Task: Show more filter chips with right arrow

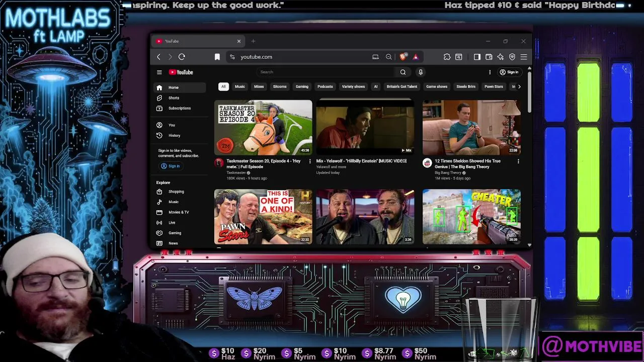Action: coord(519,86)
